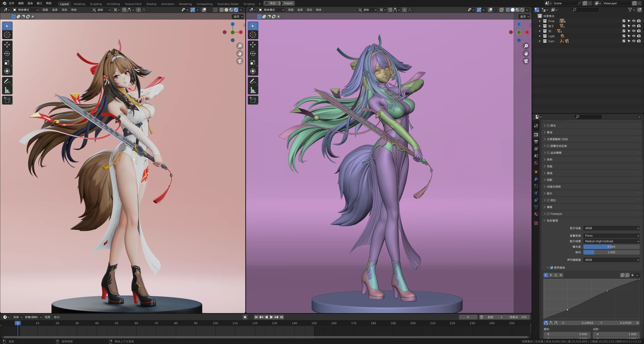
Task: Select the Cursor tool in right viewport
Action: click(x=253, y=35)
